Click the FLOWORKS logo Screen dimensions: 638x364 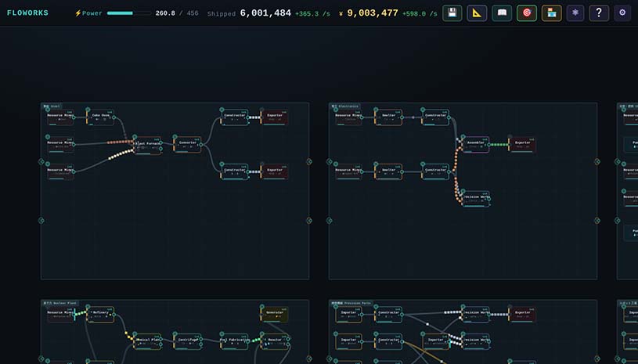tap(27, 13)
